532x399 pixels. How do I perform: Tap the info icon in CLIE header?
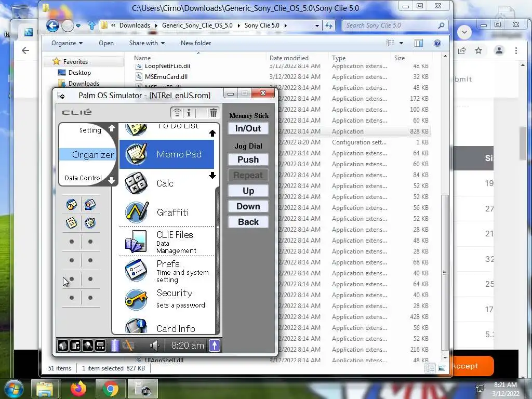point(189,113)
